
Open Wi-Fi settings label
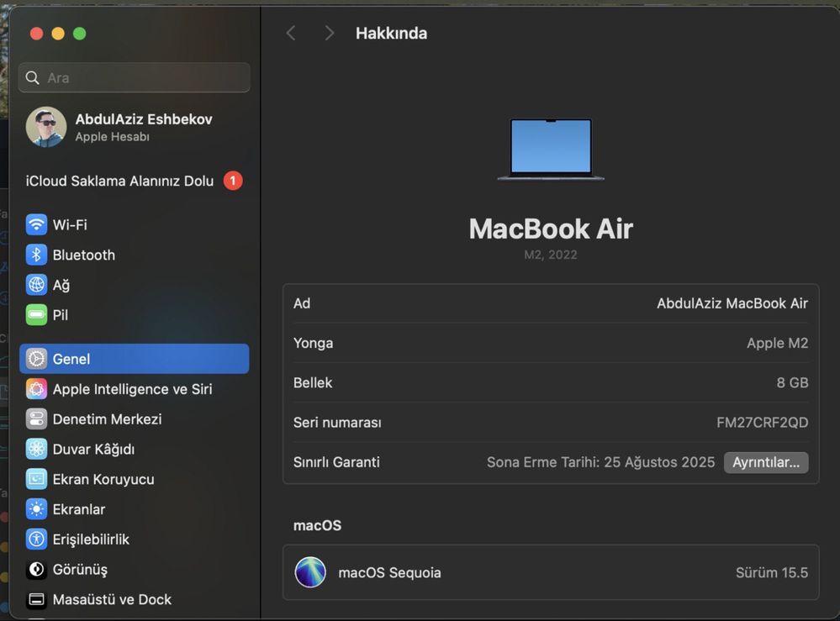point(70,225)
